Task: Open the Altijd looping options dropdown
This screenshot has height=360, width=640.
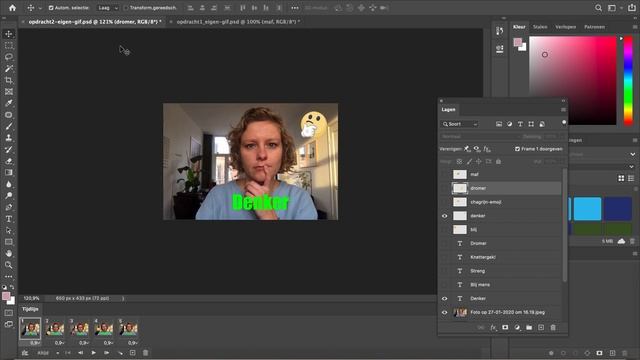Action: (x=48, y=353)
